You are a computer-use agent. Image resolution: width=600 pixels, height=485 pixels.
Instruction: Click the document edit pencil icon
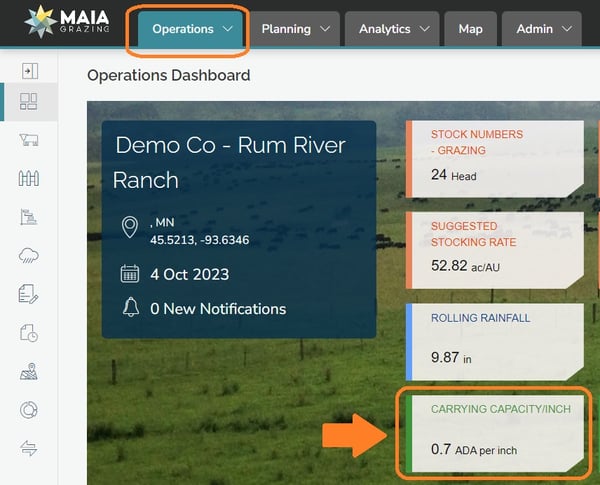pos(29,294)
